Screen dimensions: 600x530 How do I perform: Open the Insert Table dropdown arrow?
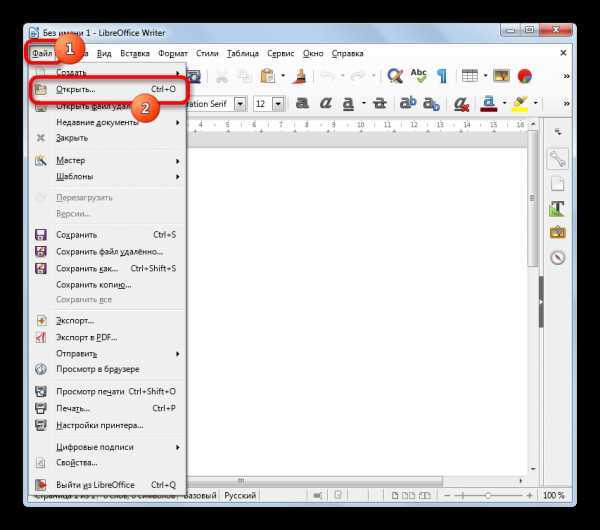(x=485, y=76)
